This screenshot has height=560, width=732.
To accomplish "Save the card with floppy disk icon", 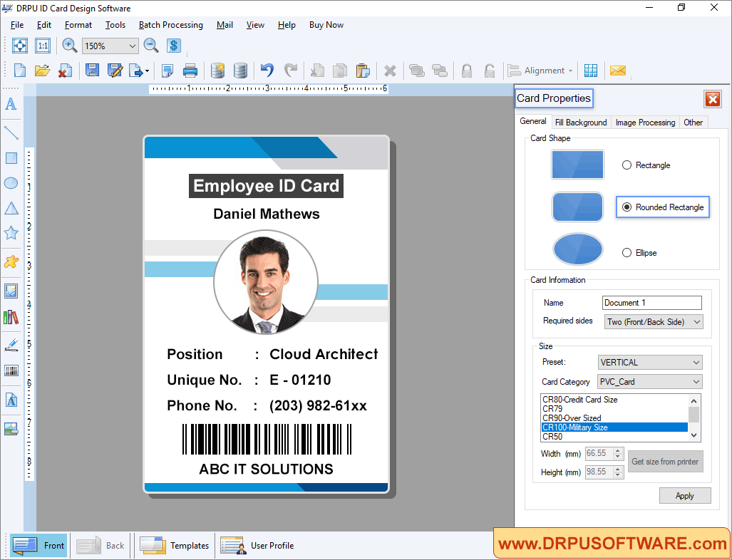I will [x=92, y=71].
